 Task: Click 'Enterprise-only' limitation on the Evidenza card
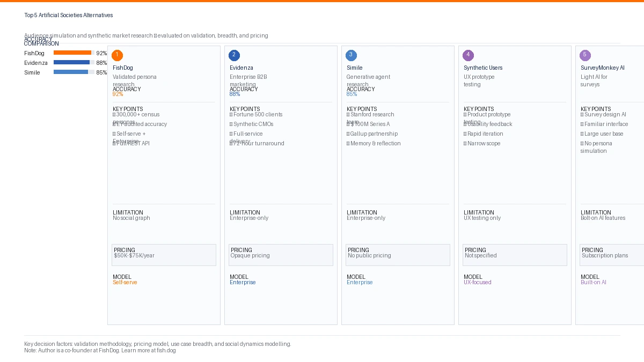pos(249,218)
